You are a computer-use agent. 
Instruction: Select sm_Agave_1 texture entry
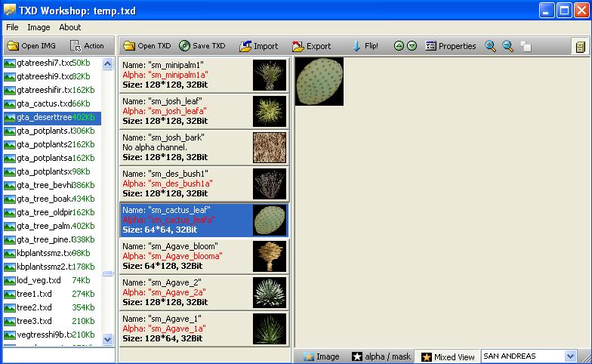click(204, 329)
